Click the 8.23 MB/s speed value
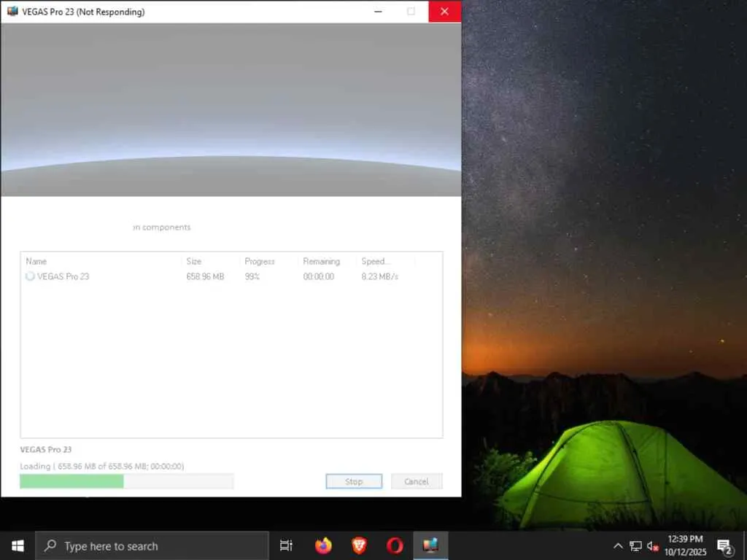The image size is (747, 560). click(379, 276)
